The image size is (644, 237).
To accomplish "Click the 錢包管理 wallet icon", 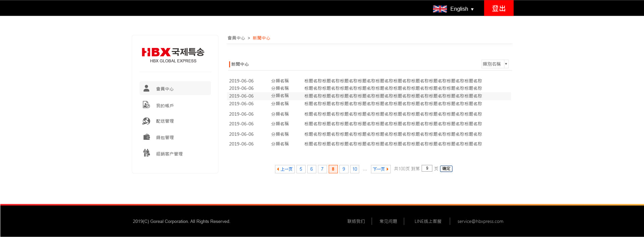I will (146, 137).
